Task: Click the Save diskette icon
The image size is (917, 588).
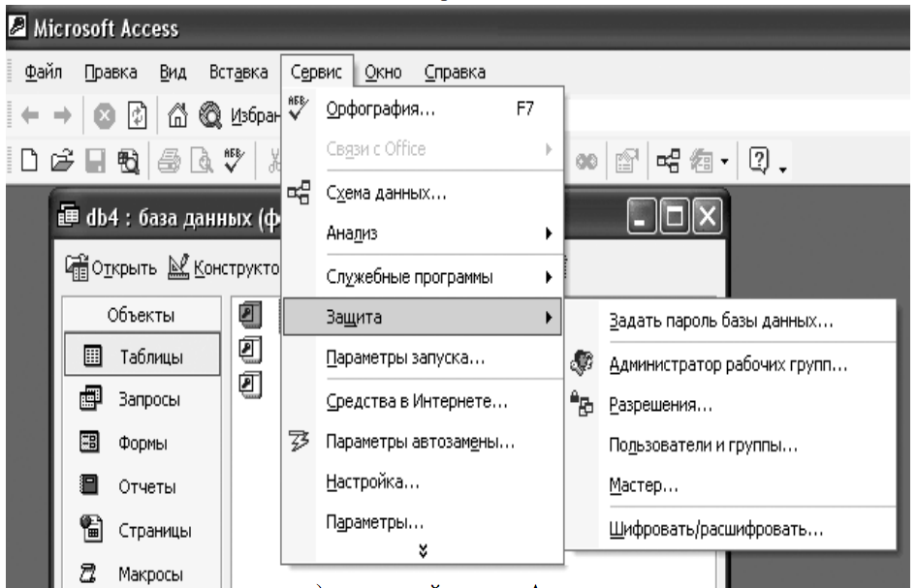Action: (x=95, y=161)
